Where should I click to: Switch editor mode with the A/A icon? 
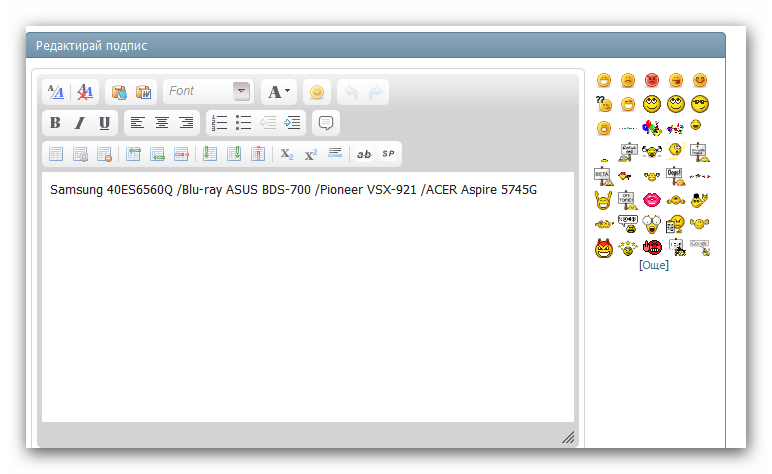(x=56, y=92)
